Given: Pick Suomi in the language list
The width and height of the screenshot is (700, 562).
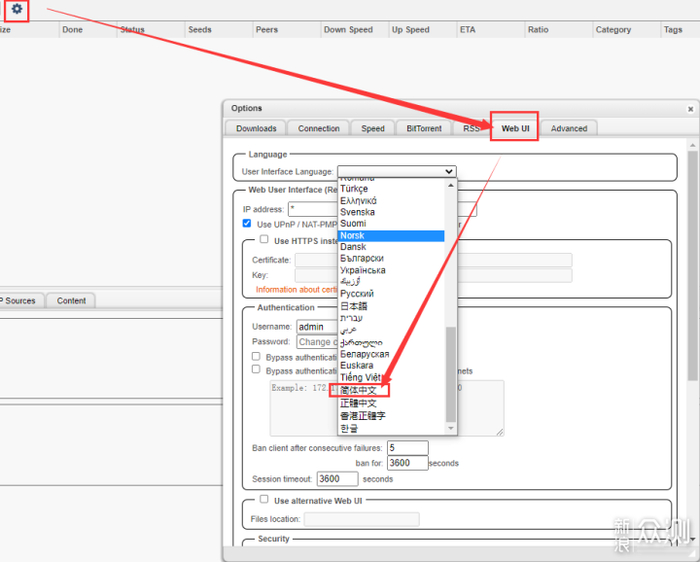Looking at the screenshot, I should tap(392, 224).
